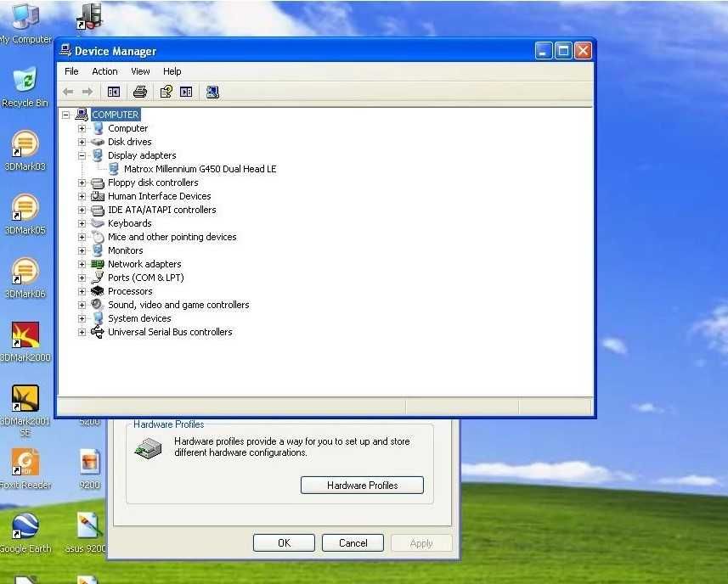Maximize the Device Manager window
The image size is (728, 584).
(x=564, y=51)
